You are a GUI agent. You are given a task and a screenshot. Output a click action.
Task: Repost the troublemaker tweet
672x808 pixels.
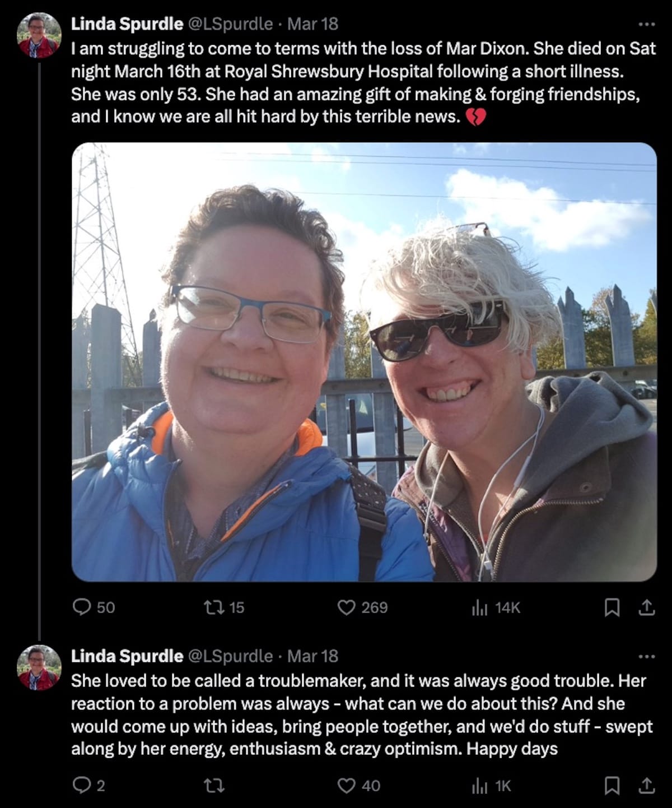(x=213, y=786)
